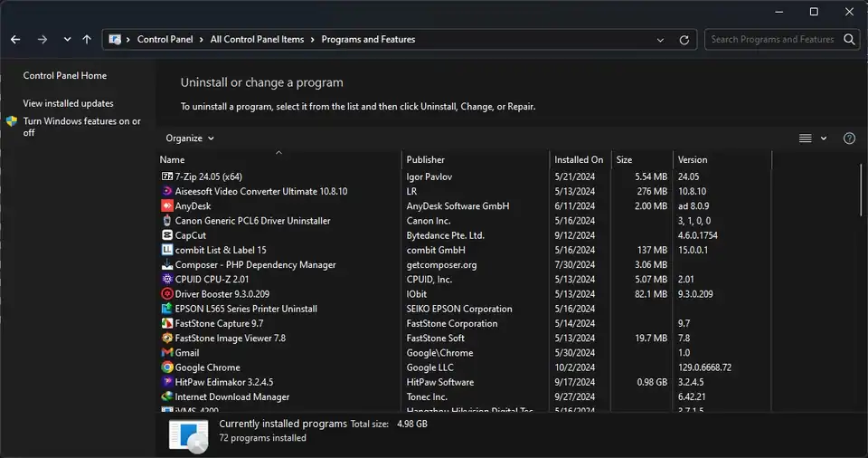
Task: Click the 6/11/2024 install date
Action: pyautogui.click(x=575, y=205)
